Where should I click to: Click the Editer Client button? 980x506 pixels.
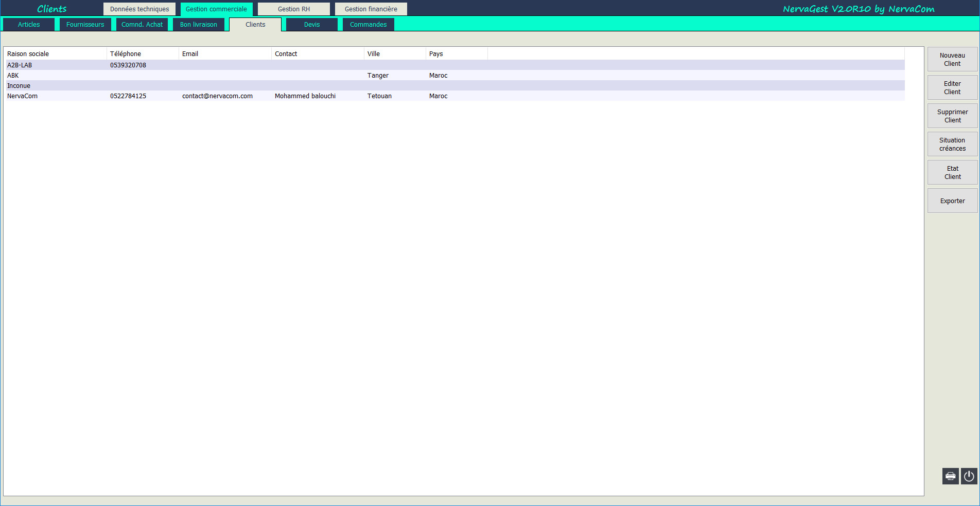952,88
